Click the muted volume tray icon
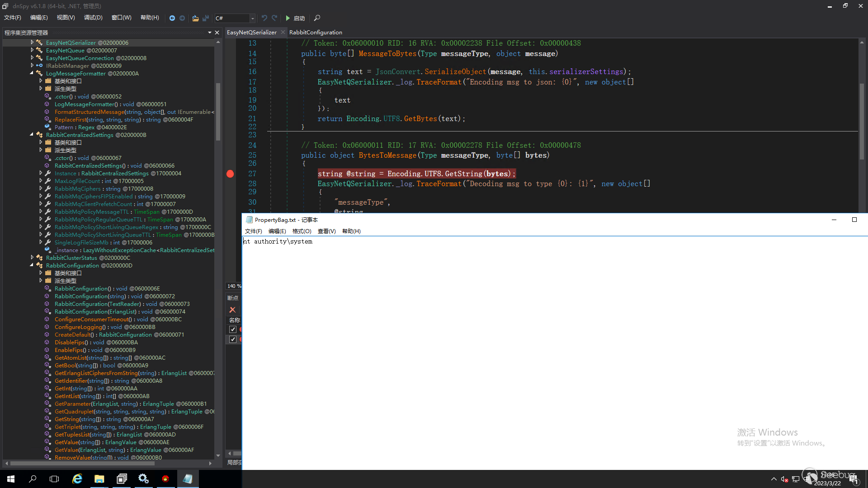This screenshot has height=488, width=868. click(x=784, y=479)
